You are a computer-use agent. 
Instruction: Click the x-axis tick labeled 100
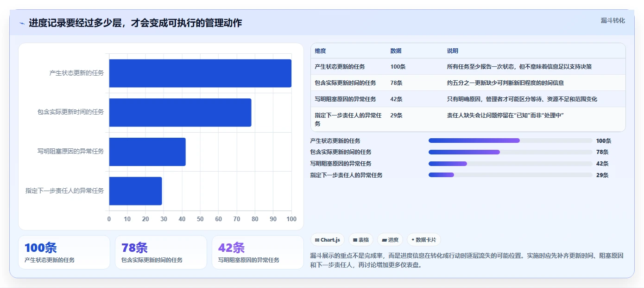coord(291,219)
